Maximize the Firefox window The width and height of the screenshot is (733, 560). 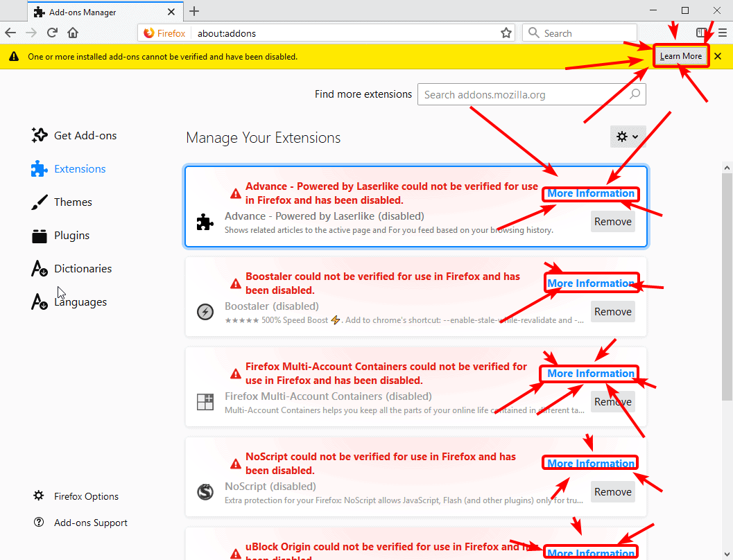pos(685,10)
